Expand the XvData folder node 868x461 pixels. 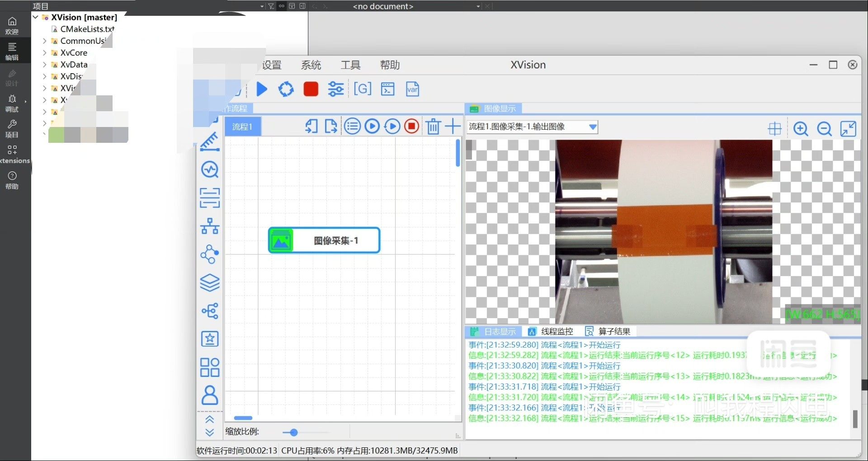[x=44, y=65]
